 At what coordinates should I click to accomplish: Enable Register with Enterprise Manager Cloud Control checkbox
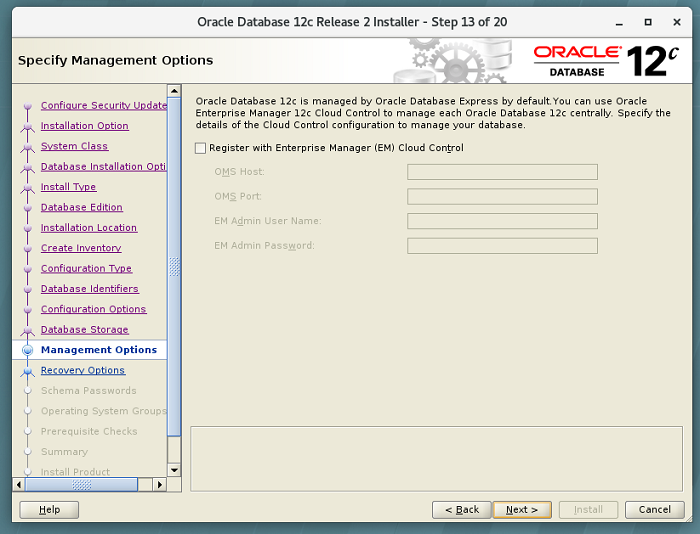200,148
